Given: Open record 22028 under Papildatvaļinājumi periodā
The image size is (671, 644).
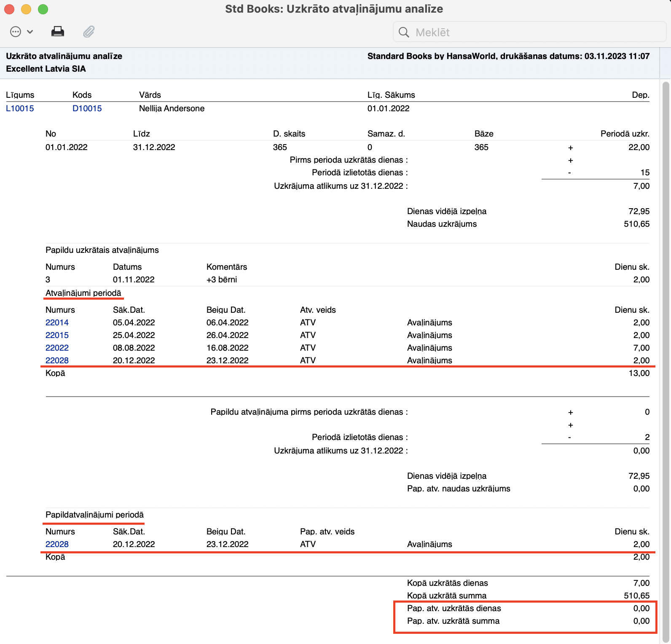Looking at the screenshot, I should point(57,544).
